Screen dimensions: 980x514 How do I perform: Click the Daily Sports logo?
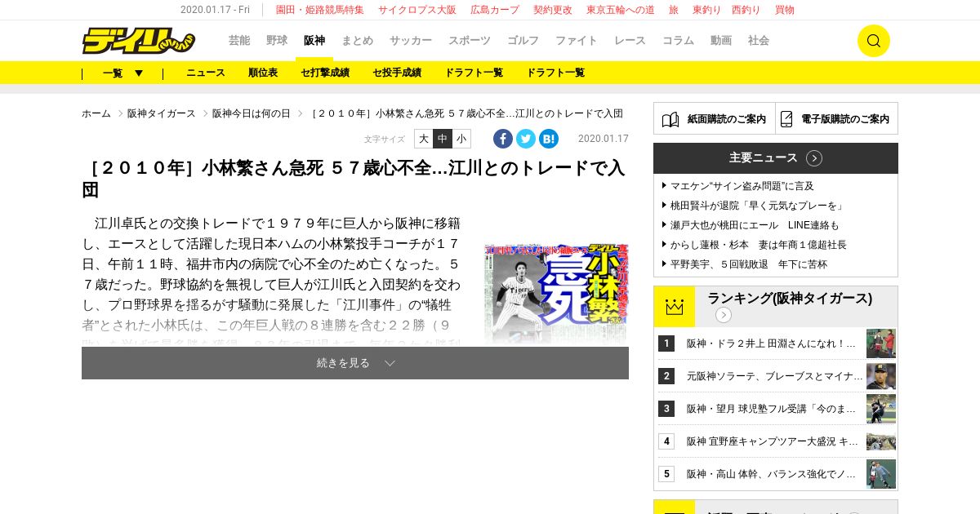click(x=139, y=41)
